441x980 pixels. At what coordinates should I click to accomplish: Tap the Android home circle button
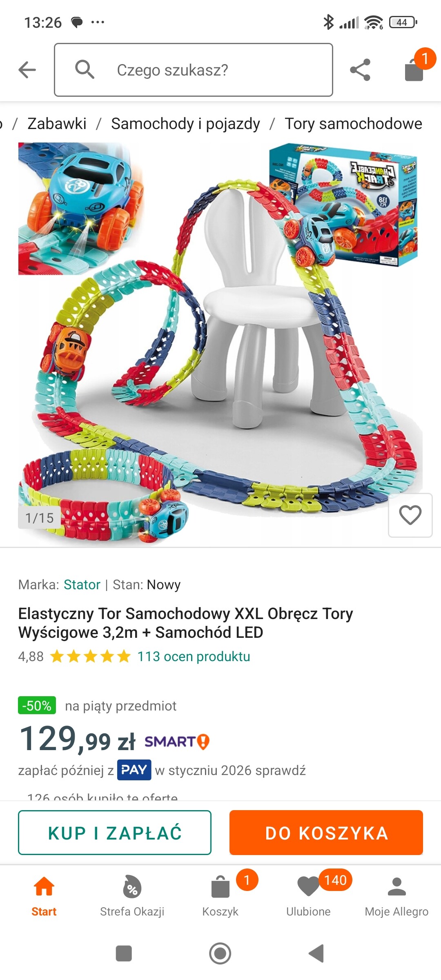220,953
